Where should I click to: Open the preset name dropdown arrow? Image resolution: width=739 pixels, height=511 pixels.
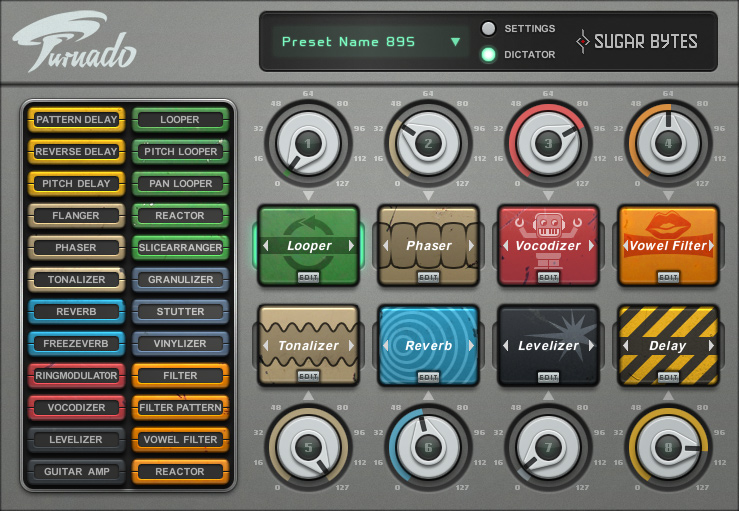[455, 42]
